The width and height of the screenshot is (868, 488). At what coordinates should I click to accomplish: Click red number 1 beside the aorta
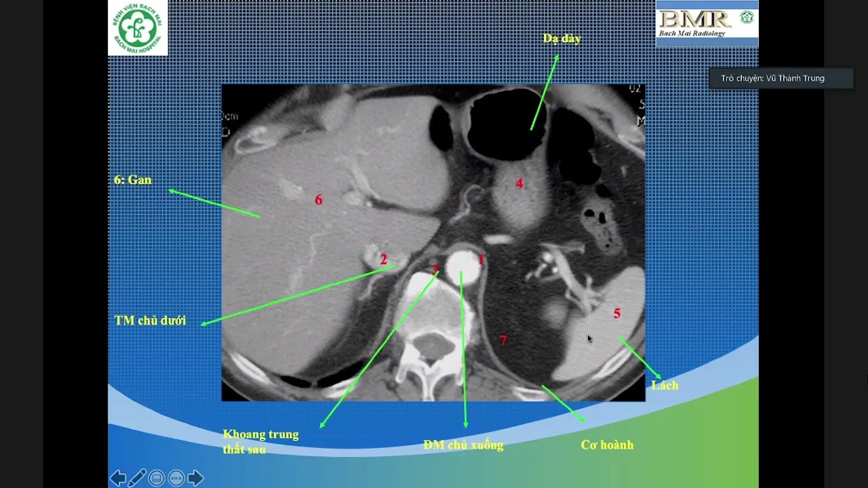click(x=481, y=260)
